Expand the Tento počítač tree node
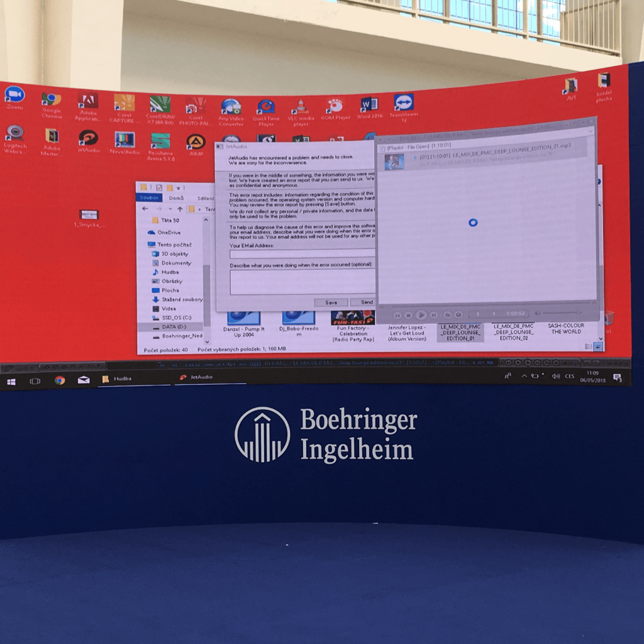Viewport: 644px width, 644px height. (x=143, y=245)
